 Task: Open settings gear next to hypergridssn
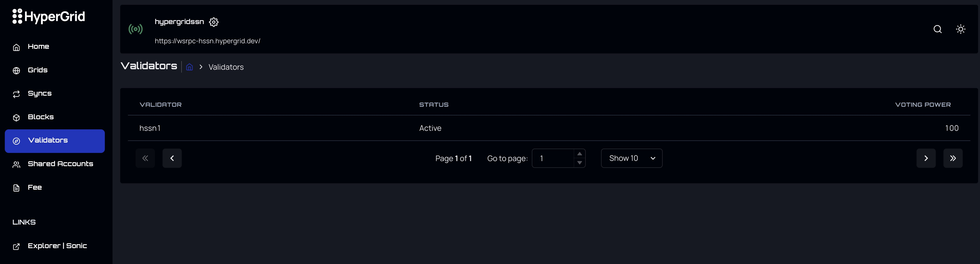(214, 22)
